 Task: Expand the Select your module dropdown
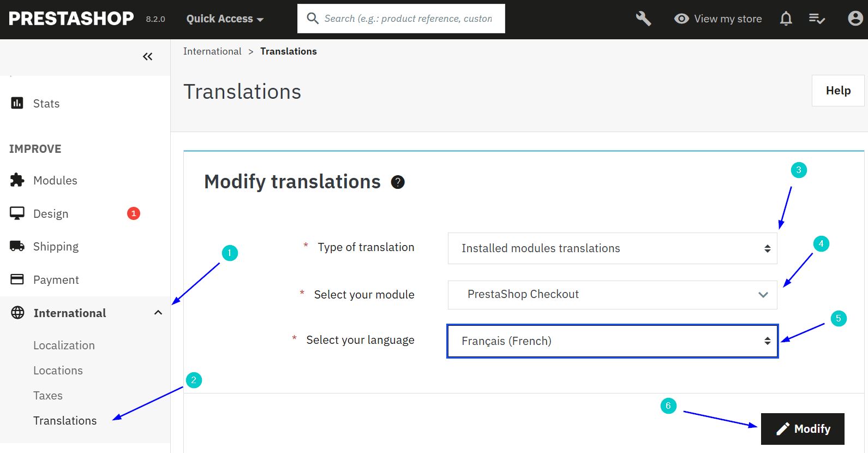(612, 295)
